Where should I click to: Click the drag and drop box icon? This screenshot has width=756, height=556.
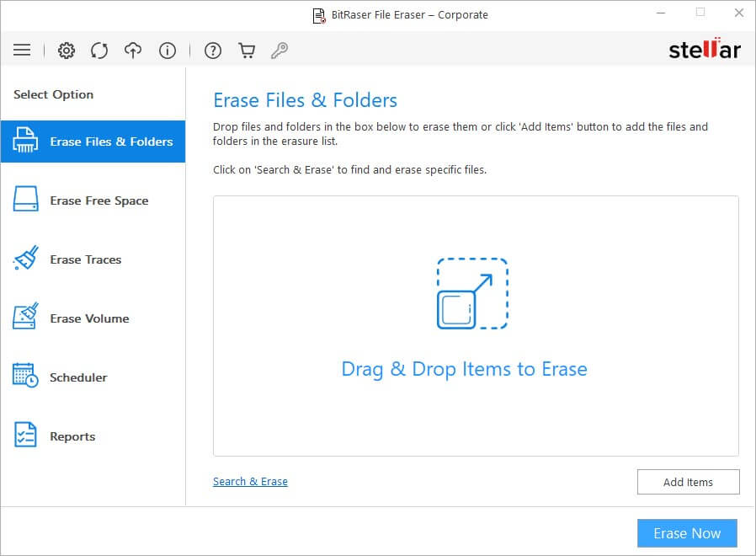[x=472, y=293]
